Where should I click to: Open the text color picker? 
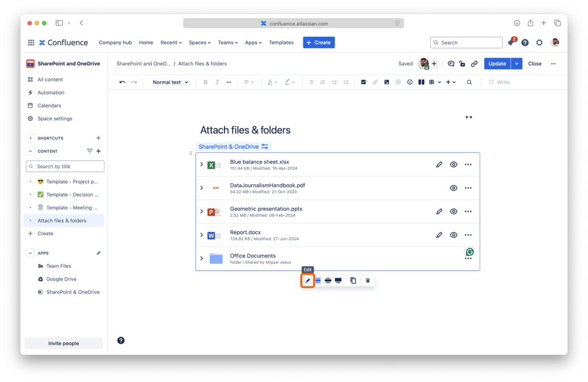272,83
